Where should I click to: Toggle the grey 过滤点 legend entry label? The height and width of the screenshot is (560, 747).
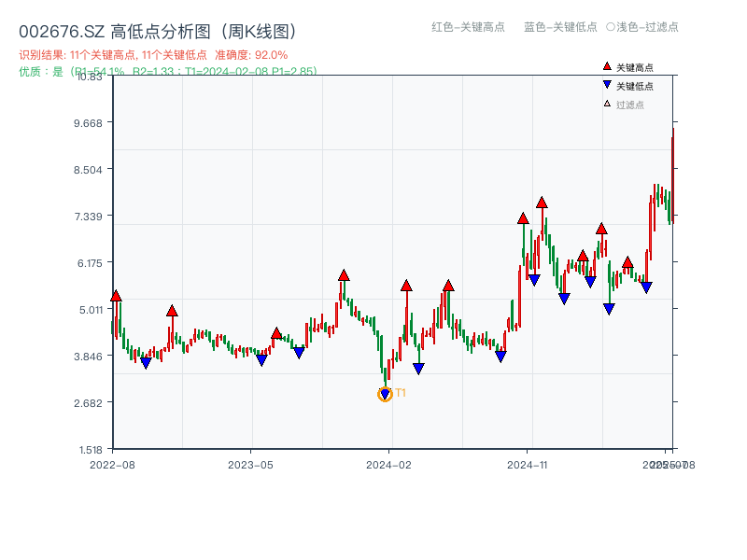pyautogui.click(x=629, y=105)
